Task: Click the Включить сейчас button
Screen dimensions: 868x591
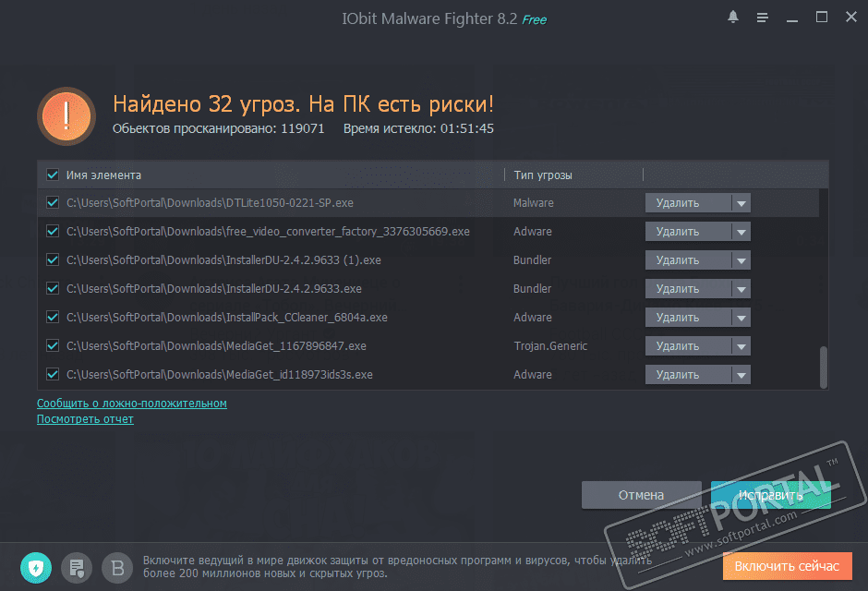Action: point(787,566)
